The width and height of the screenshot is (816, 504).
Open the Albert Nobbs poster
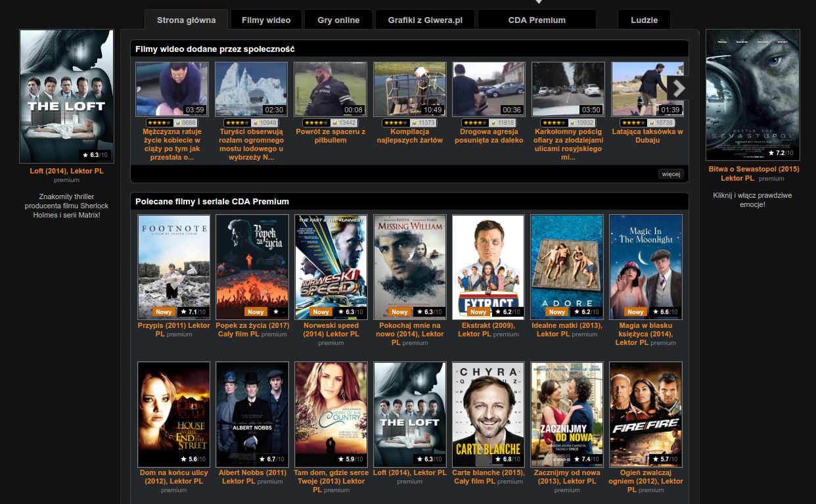click(252, 414)
